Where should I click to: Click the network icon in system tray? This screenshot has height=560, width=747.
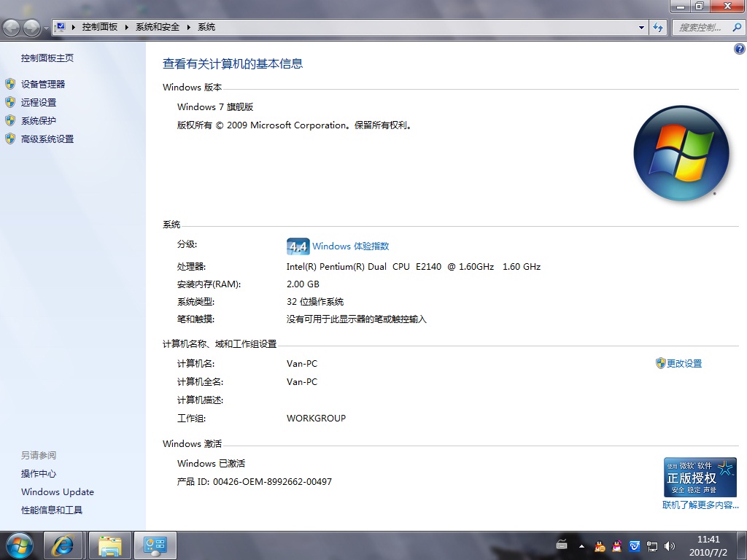point(652,545)
